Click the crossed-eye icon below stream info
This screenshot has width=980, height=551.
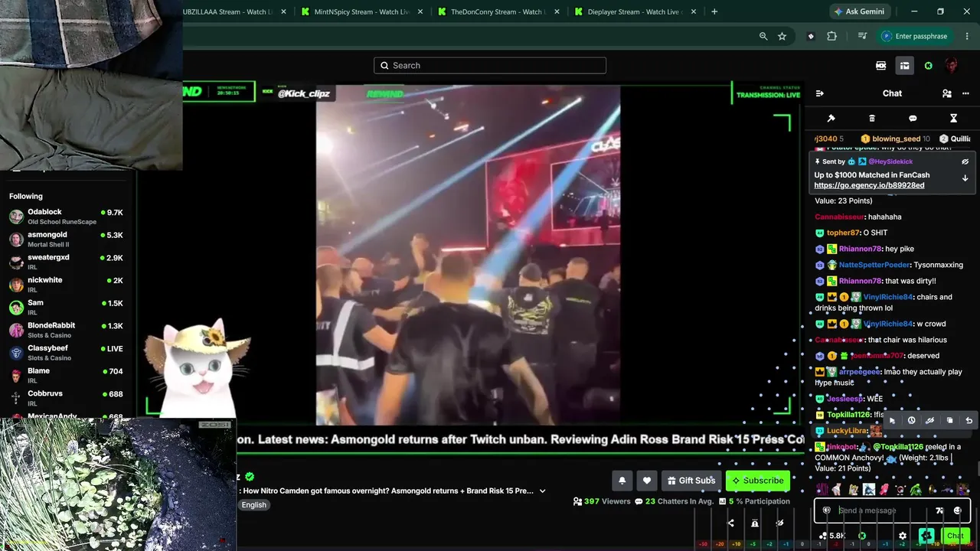click(779, 523)
